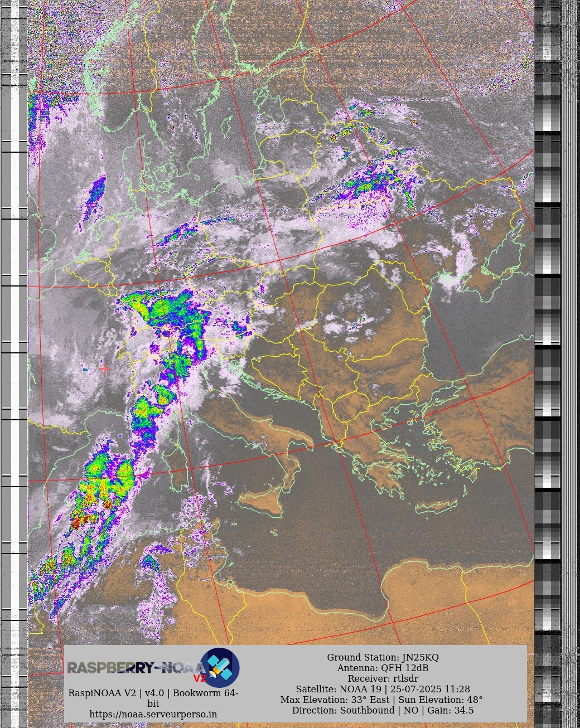
Task: Open the noaa.serveurperso.in link
Action: (x=153, y=714)
